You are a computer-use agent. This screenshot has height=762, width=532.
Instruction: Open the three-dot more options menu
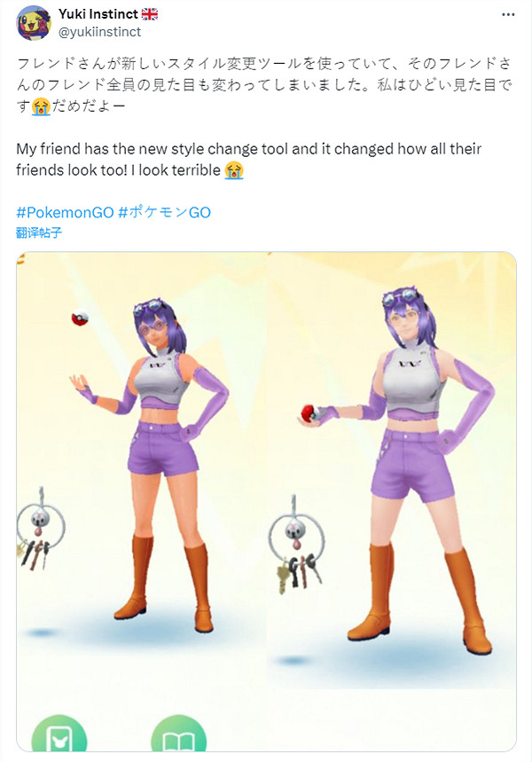click(x=508, y=14)
